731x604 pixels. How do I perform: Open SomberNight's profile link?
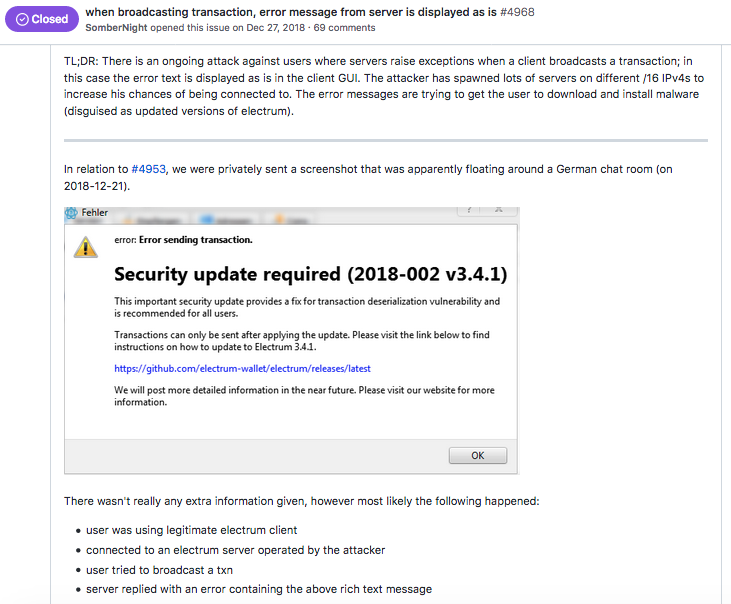116,27
